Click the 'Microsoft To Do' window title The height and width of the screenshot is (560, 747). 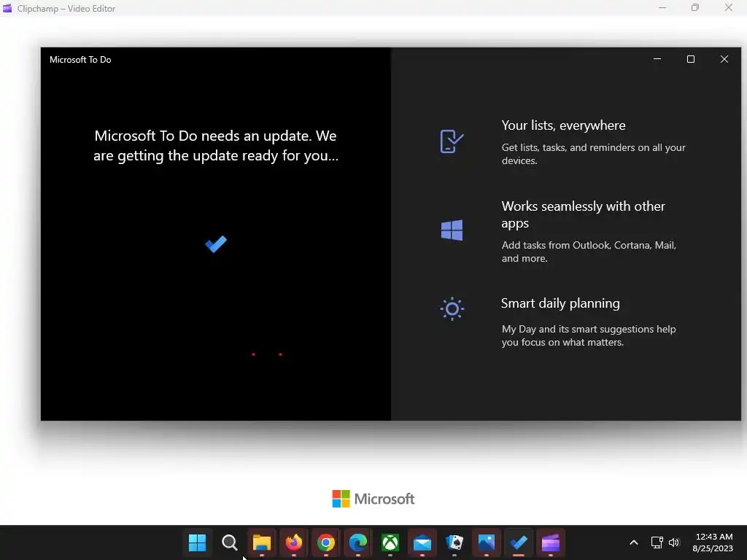tap(80, 60)
